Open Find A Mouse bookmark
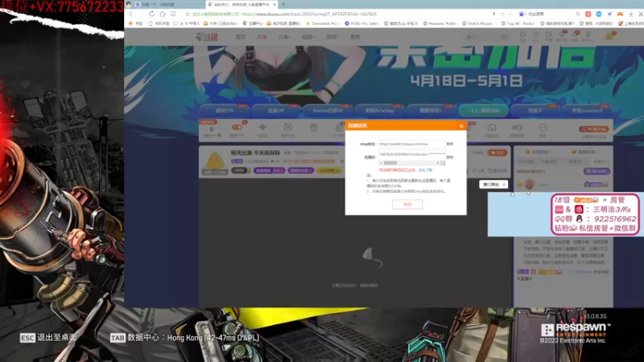 pyautogui.click(x=477, y=23)
